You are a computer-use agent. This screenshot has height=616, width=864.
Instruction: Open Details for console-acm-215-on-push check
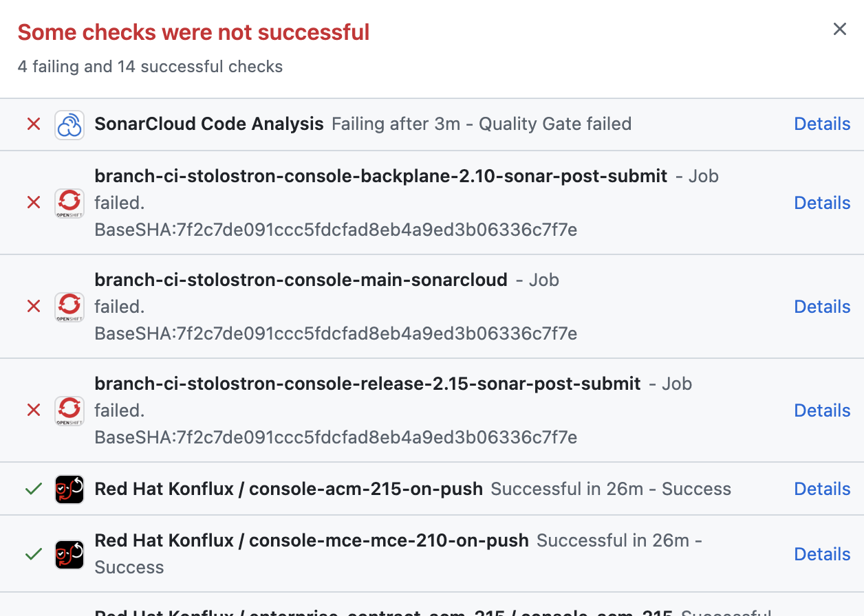click(x=822, y=489)
